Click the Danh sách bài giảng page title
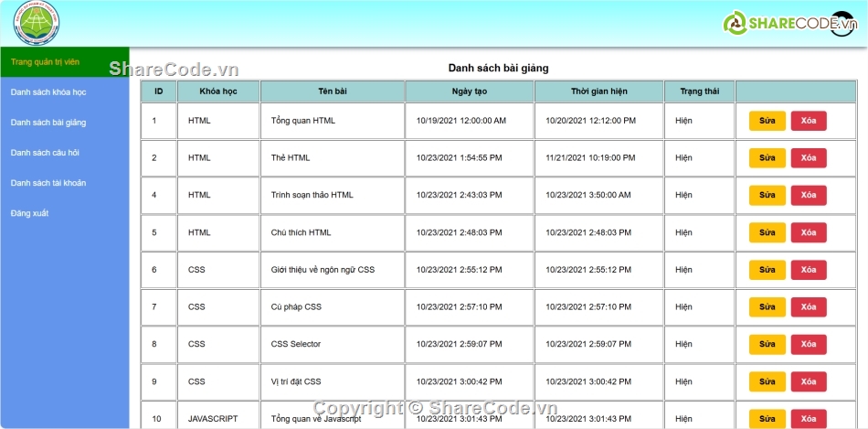 click(498, 69)
